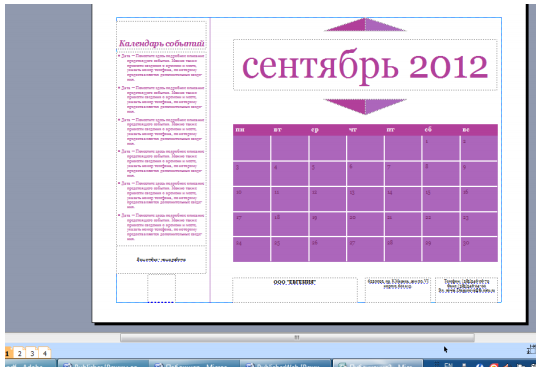Select the italic tagline box under events list

point(161,260)
